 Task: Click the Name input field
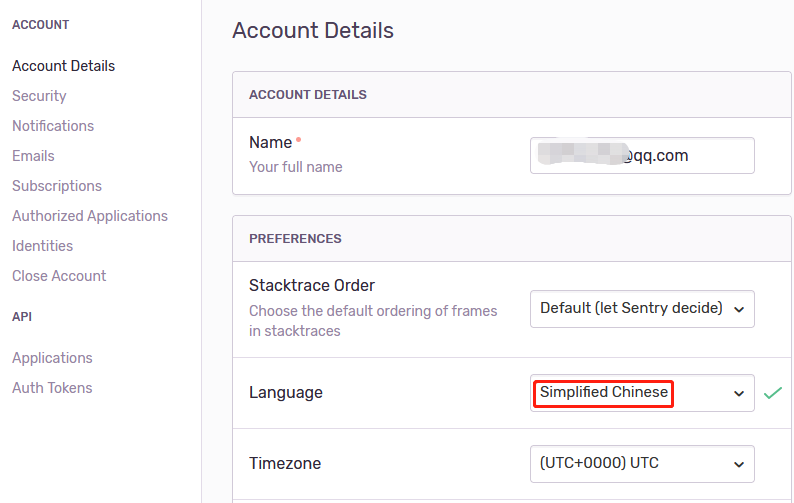point(642,156)
